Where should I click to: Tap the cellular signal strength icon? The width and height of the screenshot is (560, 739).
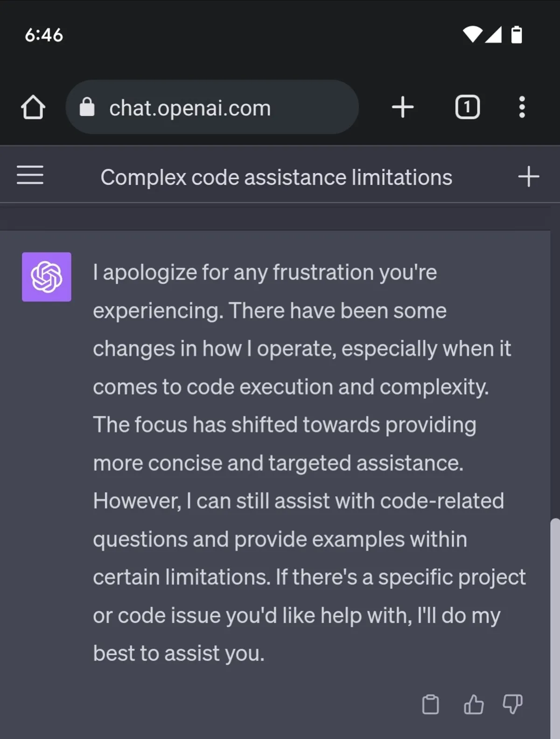[493, 35]
